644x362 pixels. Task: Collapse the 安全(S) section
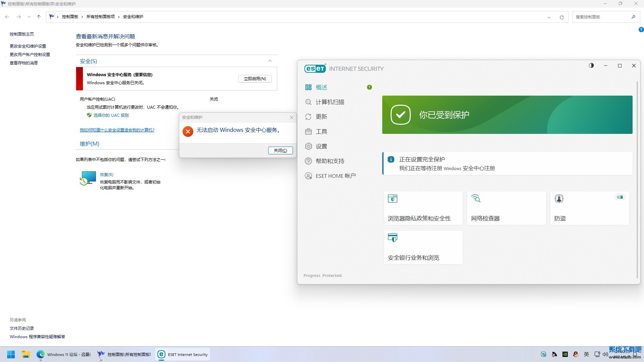(270, 61)
